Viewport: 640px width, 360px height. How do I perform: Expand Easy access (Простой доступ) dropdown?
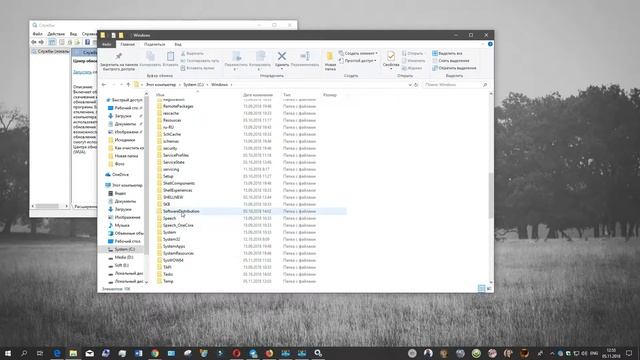point(358,61)
